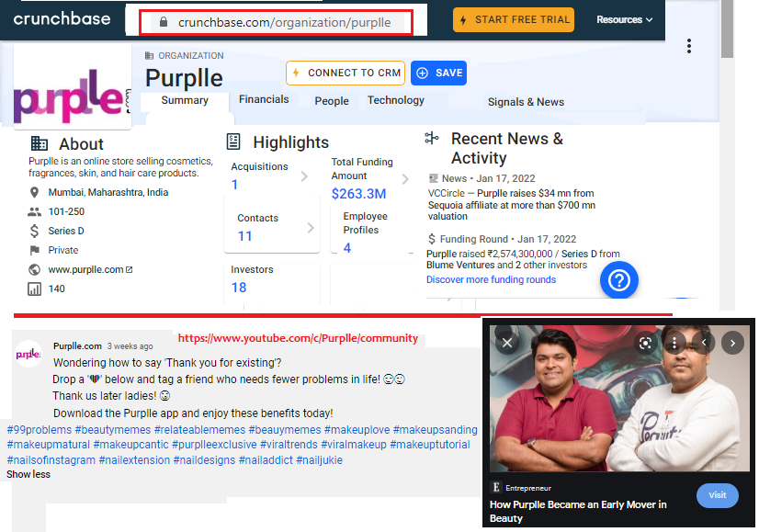This screenshot has width=759, height=532.
Task: Click Blume Ventures investor link
Action: [459, 265]
